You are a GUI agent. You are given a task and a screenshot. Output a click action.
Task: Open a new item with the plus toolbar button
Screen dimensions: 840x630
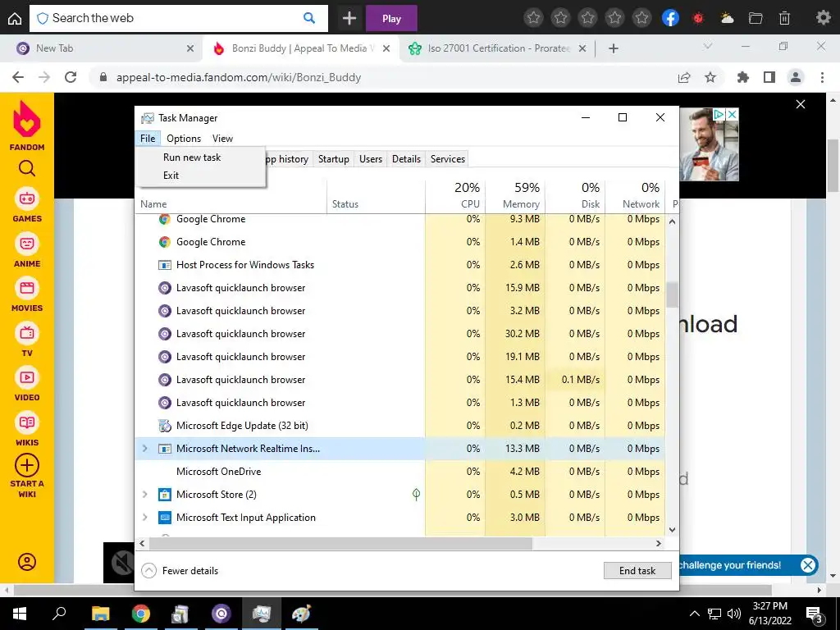tap(349, 19)
